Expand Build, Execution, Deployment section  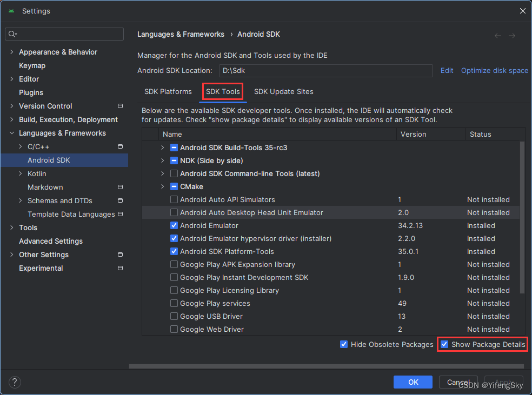(12, 119)
